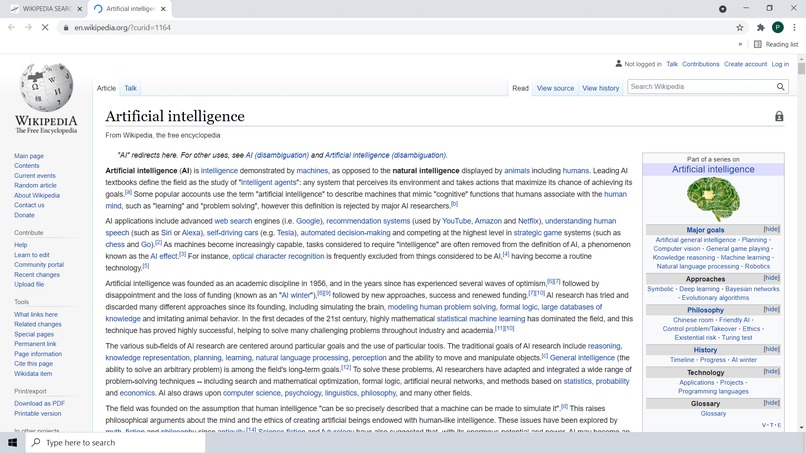806x453 pixels.
Task: Hide the Philosophy section in sidebar box
Action: 772,310
